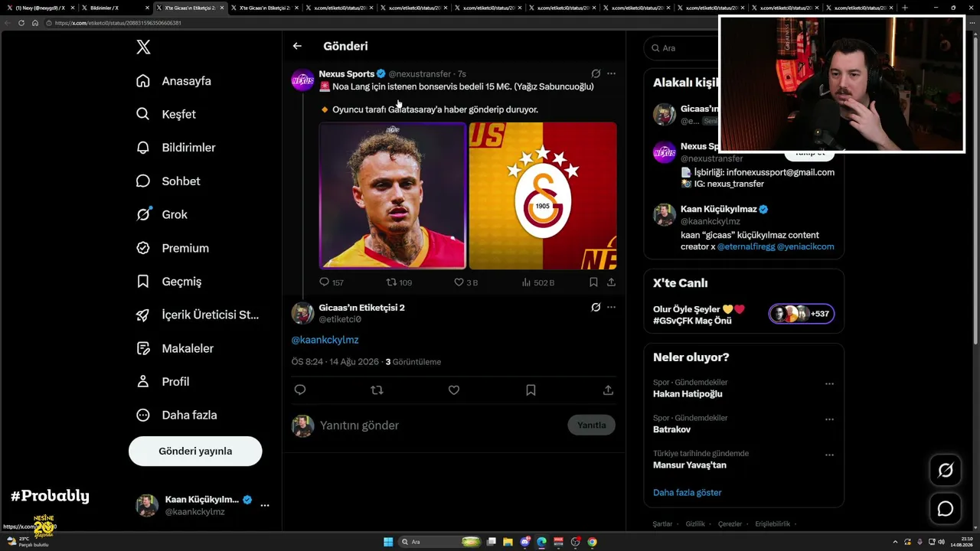Click the Daha fazla göster link
980x551 pixels.
688,493
